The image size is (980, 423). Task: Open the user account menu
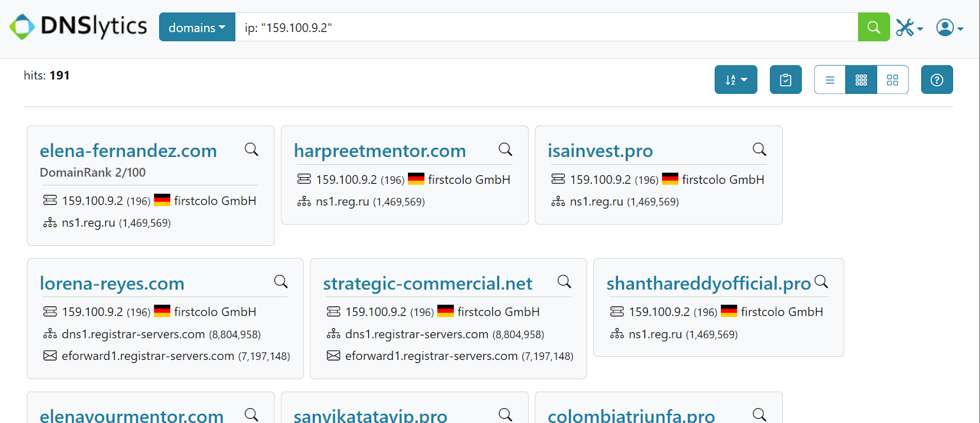(949, 28)
